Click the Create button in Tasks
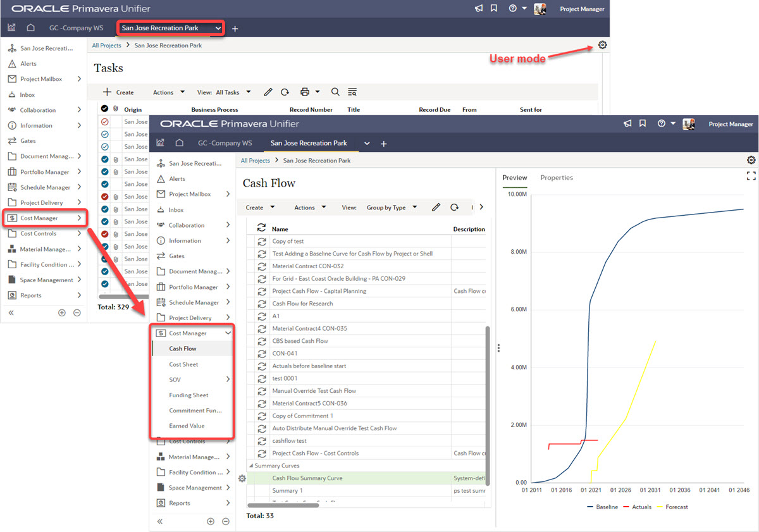This screenshot has height=532, width=759. 118,92
